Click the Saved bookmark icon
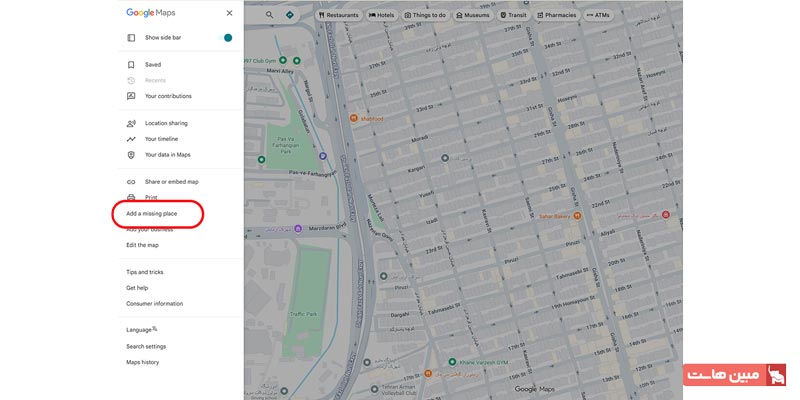 [131, 65]
